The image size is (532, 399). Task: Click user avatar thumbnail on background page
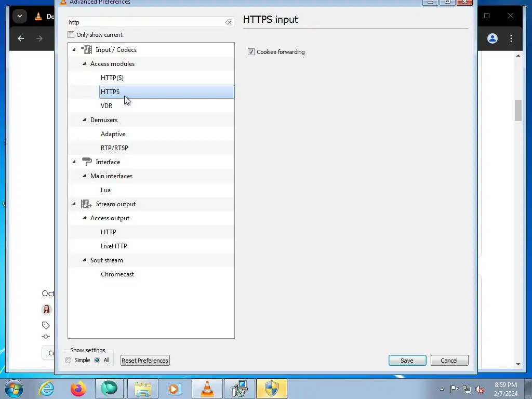(x=47, y=309)
